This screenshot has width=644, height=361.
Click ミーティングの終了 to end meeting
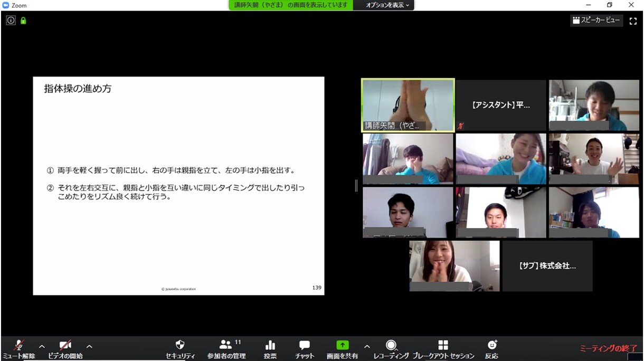(609, 348)
